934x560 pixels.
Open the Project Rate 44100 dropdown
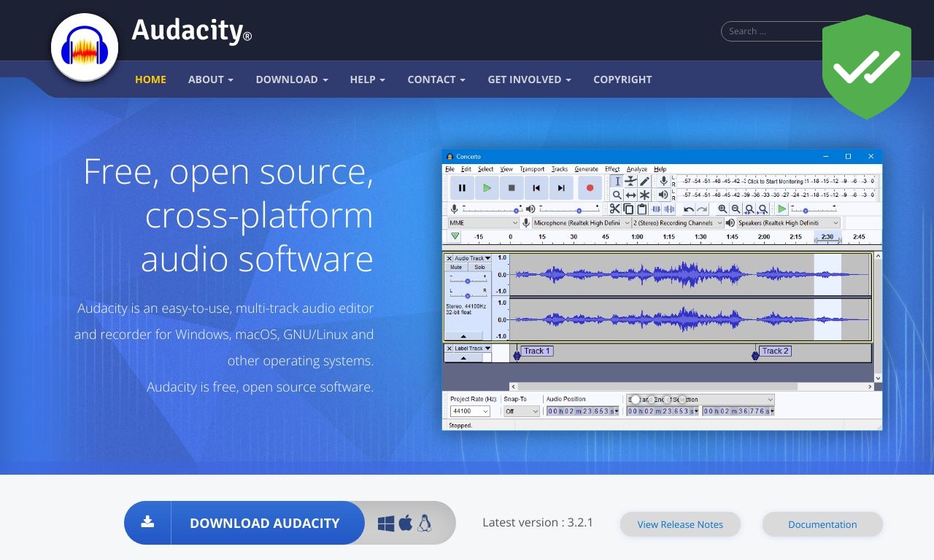[470, 411]
